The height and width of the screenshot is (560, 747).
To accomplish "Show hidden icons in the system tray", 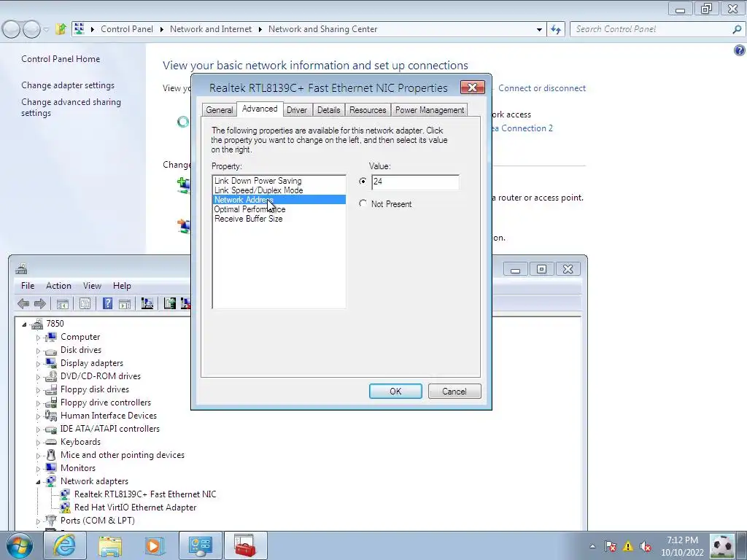I will tap(592, 546).
